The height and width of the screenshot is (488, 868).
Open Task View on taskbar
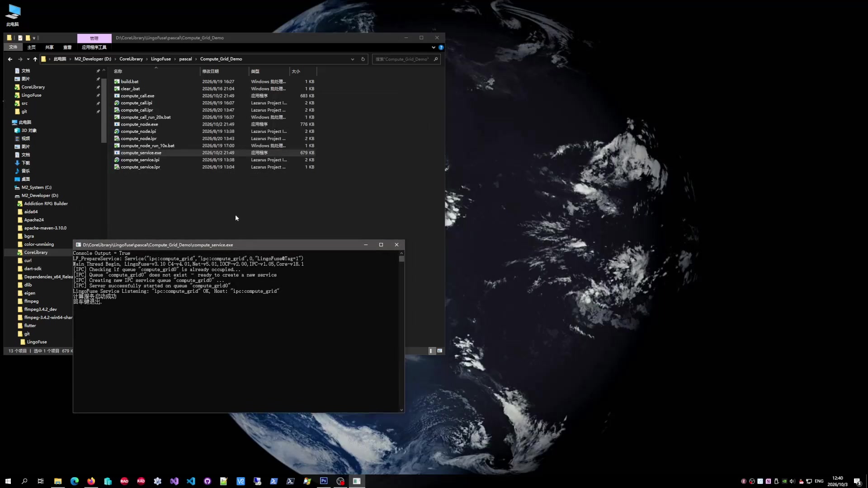[41, 481]
